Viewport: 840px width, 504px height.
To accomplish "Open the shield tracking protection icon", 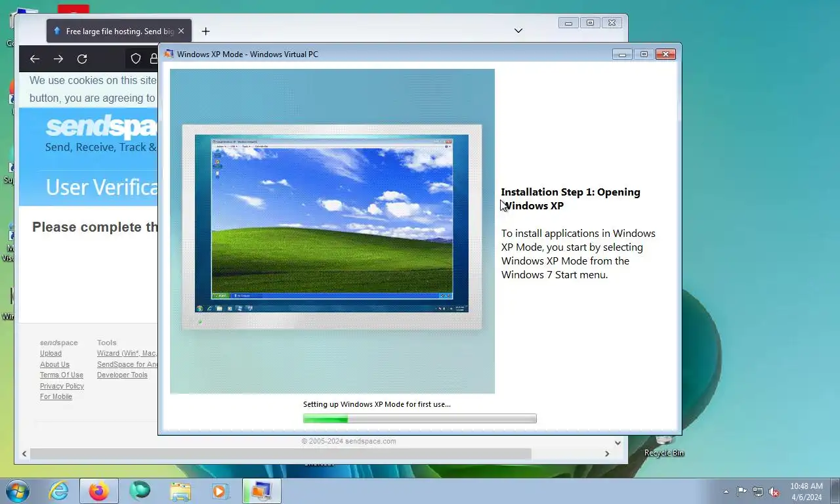I will [x=136, y=59].
